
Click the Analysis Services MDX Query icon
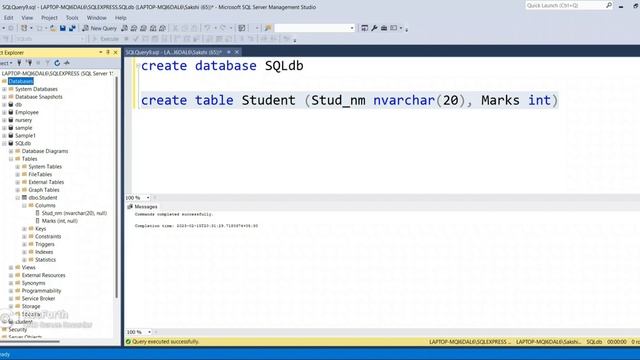click(x=134, y=28)
